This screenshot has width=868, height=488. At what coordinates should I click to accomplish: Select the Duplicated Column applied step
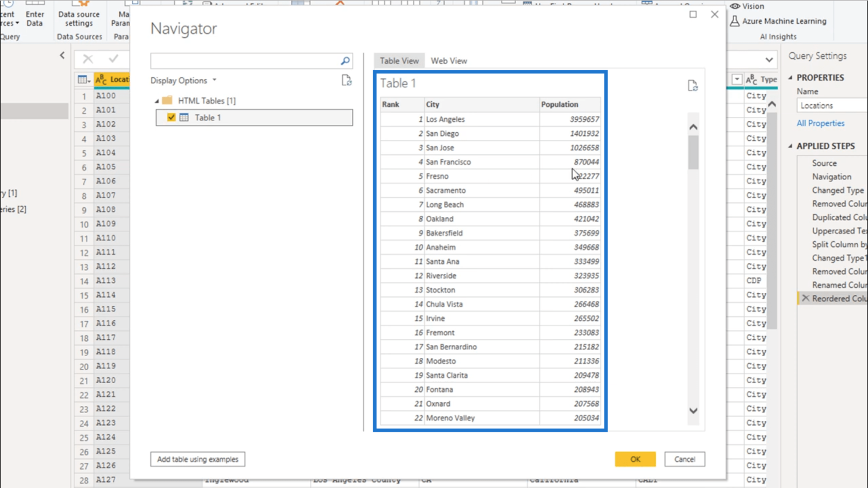click(839, 217)
